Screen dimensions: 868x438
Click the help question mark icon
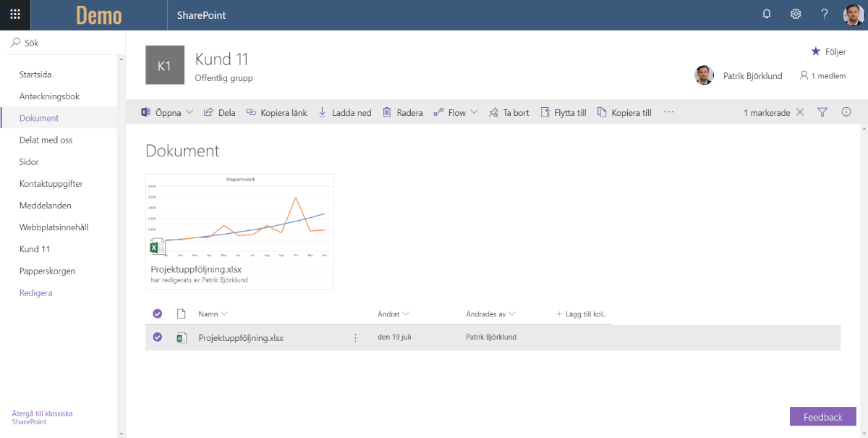(x=825, y=14)
